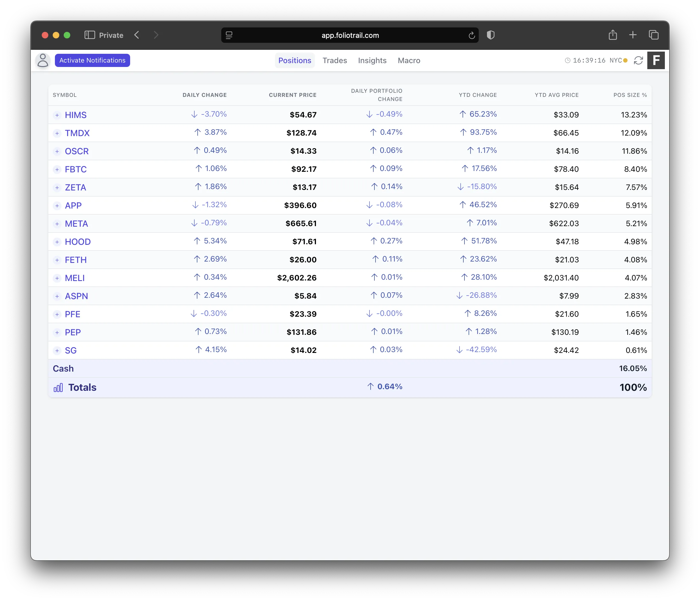700x601 pixels.
Task: Open the TMDX symbol link
Action: [77, 133]
